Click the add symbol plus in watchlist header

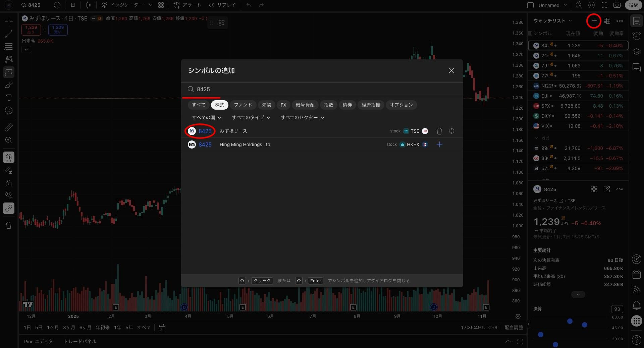594,21
